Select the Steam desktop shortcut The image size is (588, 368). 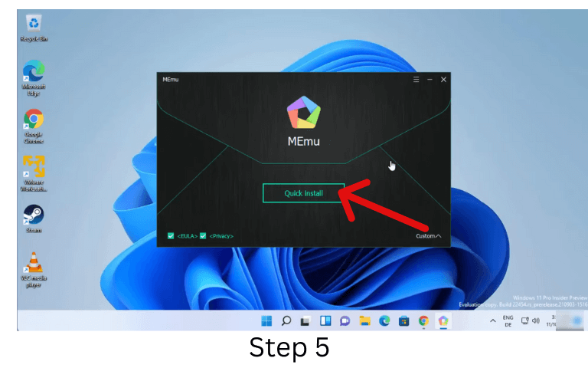pos(34,219)
